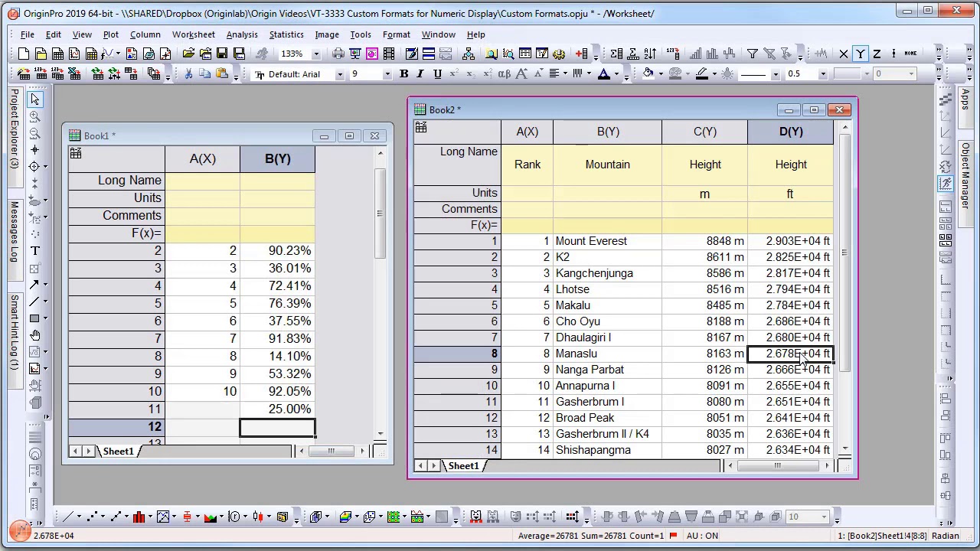
Task: Click the Add/Remove Data Filter funnel icon
Action: (753, 54)
